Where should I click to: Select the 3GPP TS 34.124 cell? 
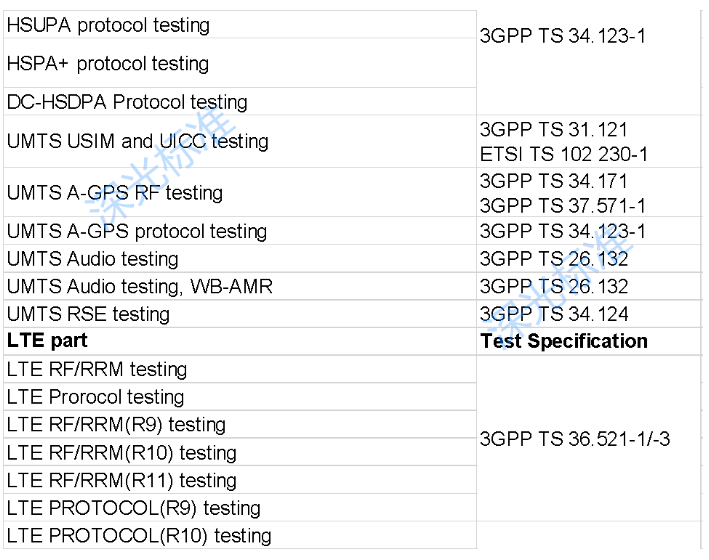point(554,314)
